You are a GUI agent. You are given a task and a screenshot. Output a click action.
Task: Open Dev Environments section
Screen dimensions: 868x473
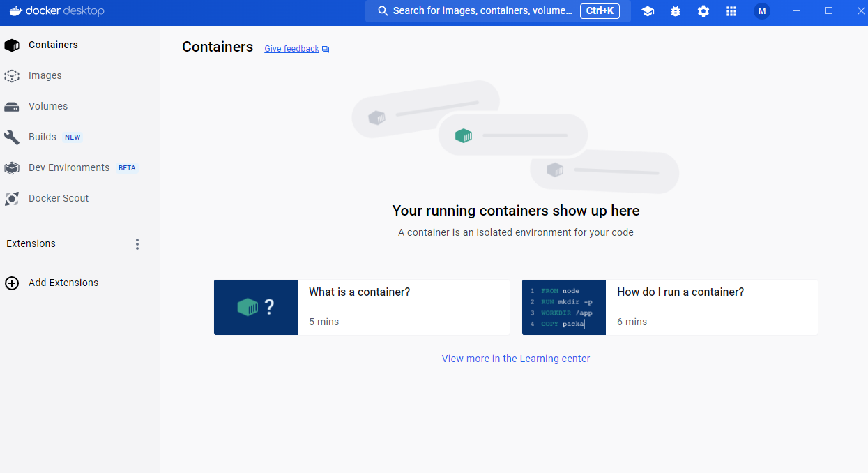tap(75, 168)
